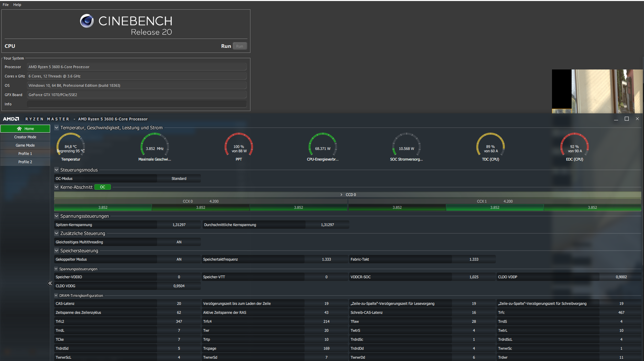This screenshot has height=361, width=644.
Task: Click the first core's 3.852 frequency bar
Action: pyautogui.click(x=103, y=207)
